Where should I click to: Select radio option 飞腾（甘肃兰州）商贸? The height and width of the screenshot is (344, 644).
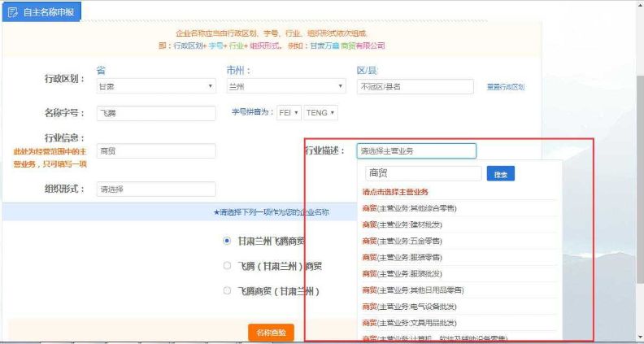[227, 266]
